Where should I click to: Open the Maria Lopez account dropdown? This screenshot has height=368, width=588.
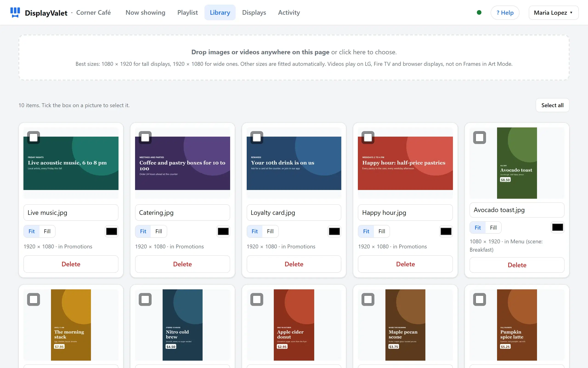554,13
